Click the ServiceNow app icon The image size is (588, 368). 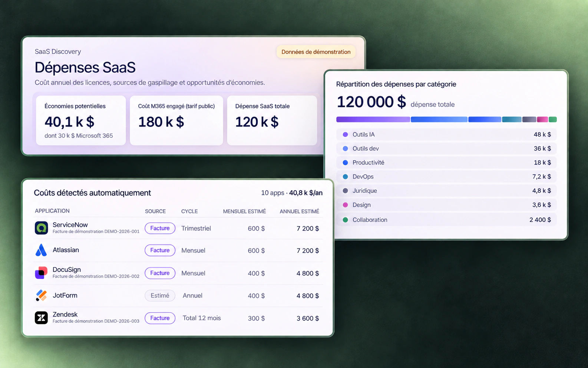click(41, 228)
